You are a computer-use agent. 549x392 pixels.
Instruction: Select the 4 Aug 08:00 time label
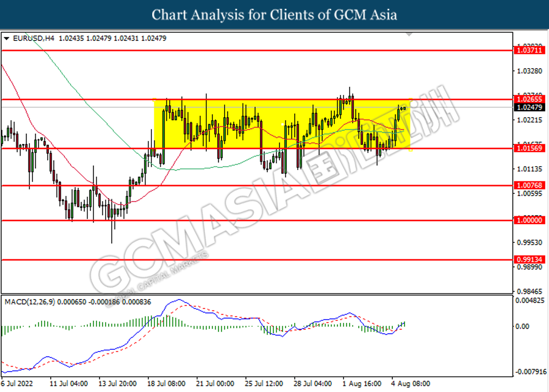pos(410,384)
